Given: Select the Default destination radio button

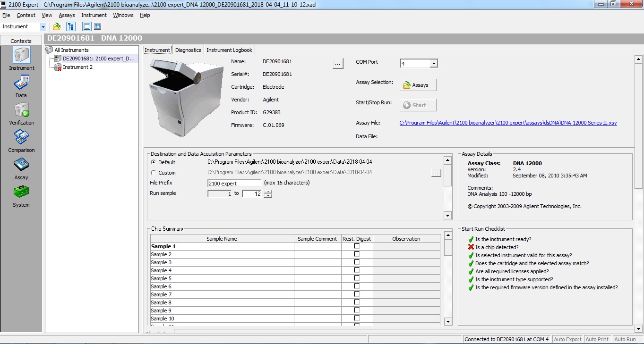Looking at the screenshot, I should point(153,162).
